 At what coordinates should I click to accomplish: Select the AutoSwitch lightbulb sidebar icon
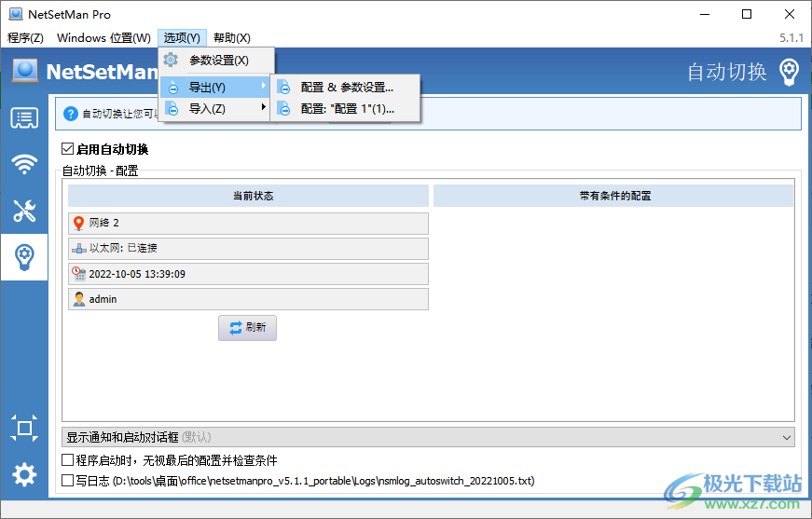(x=24, y=257)
